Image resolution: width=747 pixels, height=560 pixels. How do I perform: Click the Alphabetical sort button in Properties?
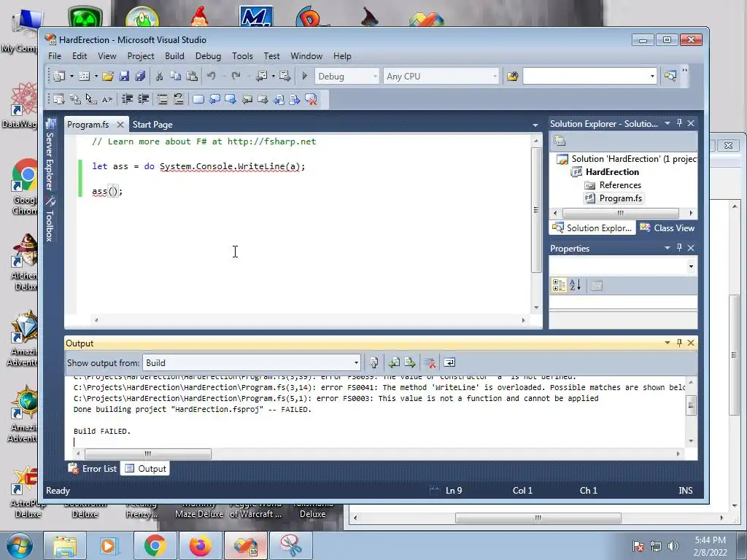[576, 285]
